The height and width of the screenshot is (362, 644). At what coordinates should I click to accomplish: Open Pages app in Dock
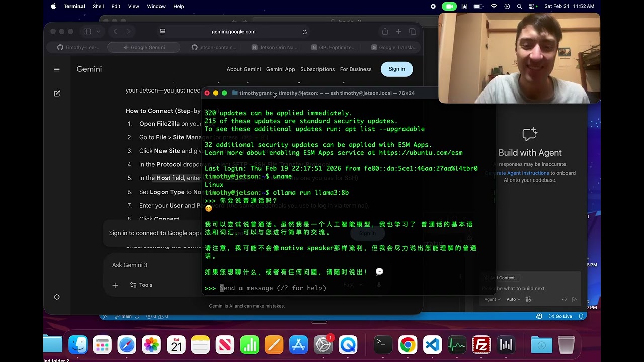point(274,345)
